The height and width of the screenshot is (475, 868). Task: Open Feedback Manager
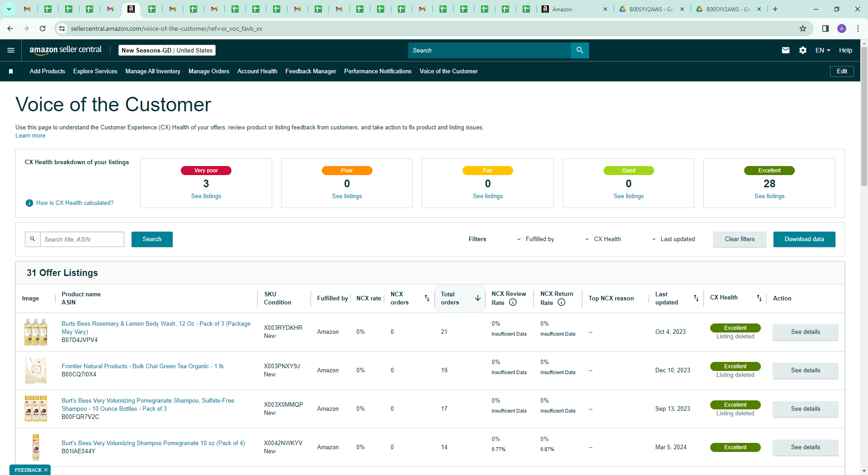(311, 71)
